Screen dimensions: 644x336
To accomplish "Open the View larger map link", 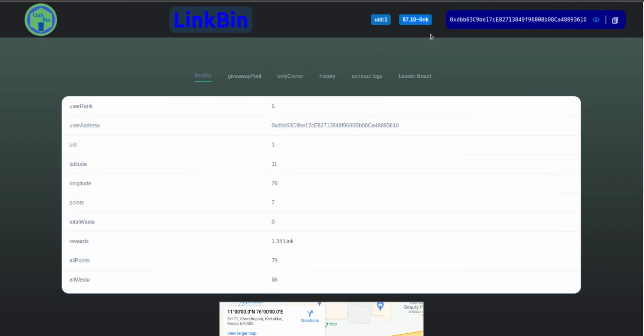I will click(242, 333).
